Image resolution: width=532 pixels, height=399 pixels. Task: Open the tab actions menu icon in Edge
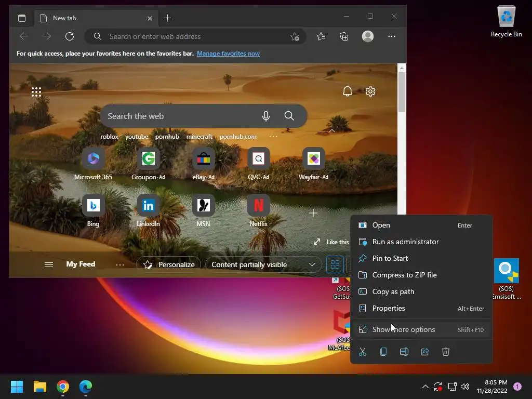(x=22, y=18)
